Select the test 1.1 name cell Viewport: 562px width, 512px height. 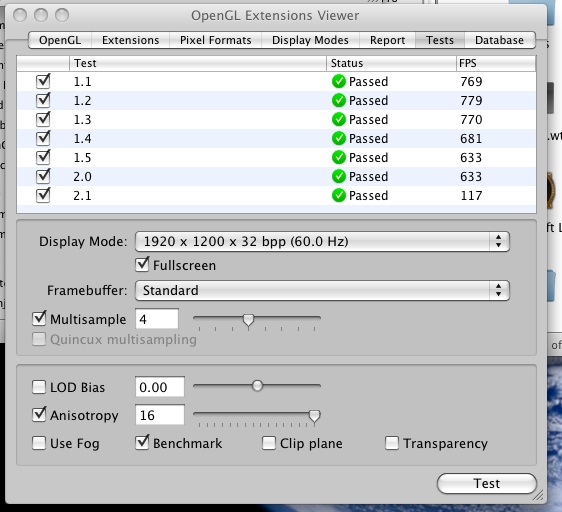[x=82, y=82]
